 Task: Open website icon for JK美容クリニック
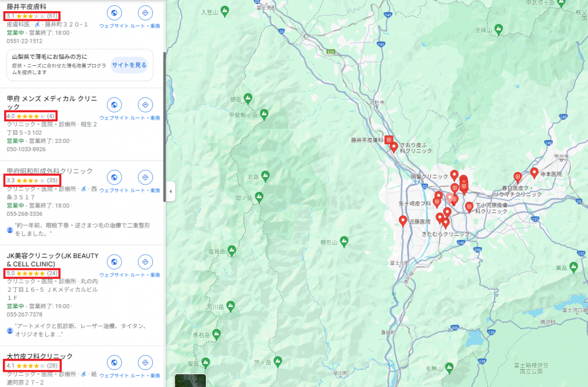point(114,262)
